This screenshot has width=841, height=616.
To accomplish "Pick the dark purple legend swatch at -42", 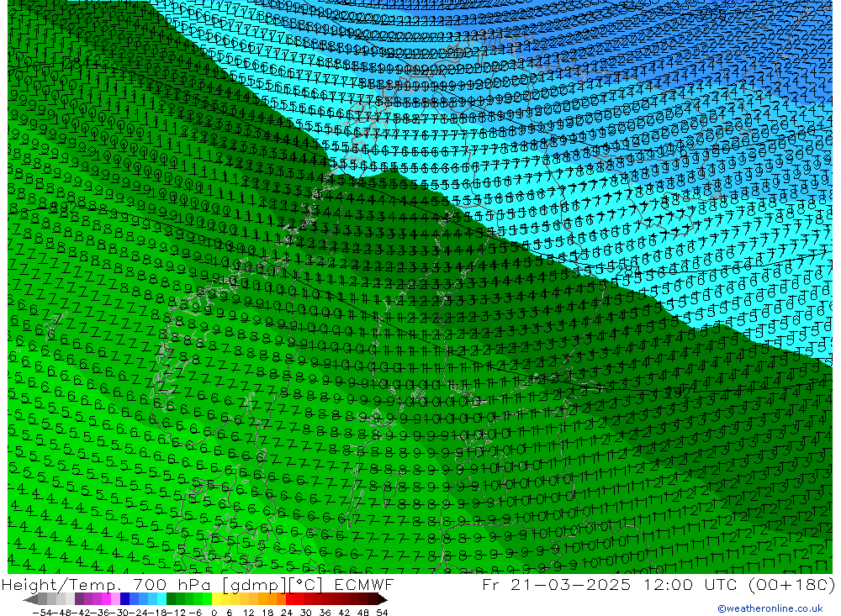I will pyautogui.click(x=79, y=599).
